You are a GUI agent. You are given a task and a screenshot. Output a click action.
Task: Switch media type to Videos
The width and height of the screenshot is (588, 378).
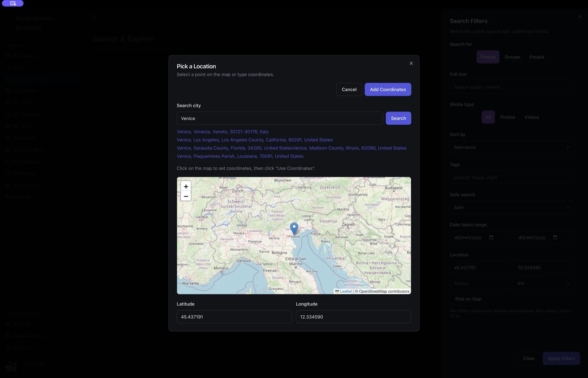click(531, 117)
